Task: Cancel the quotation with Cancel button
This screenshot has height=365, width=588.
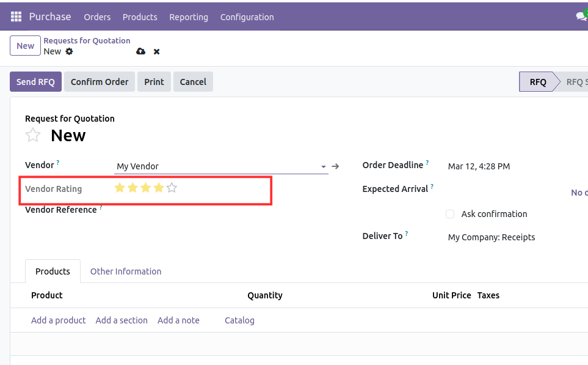Action: point(193,81)
